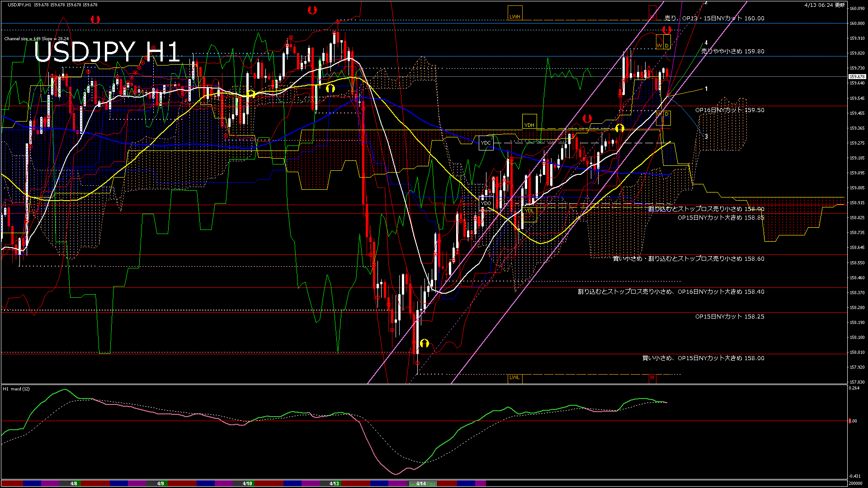Click the USDJPY H1 chart title text

tap(107, 52)
